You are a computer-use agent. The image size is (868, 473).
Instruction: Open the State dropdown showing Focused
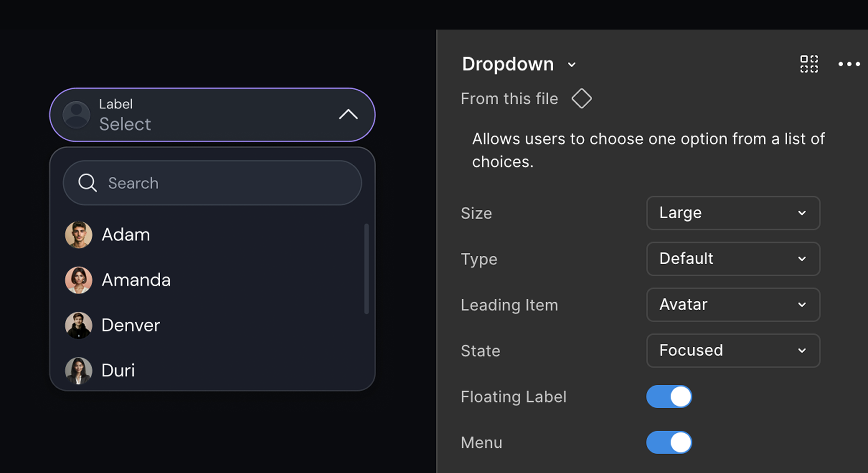tap(733, 351)
